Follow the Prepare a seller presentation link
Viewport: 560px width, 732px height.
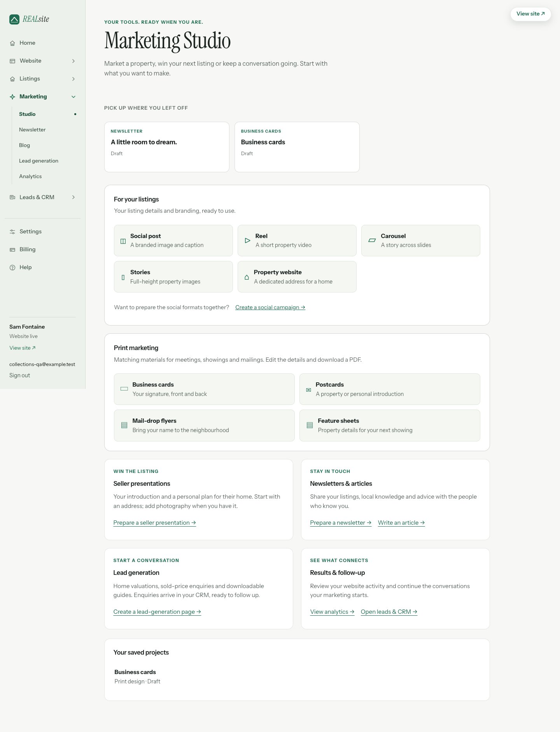(x=154, y=523)
